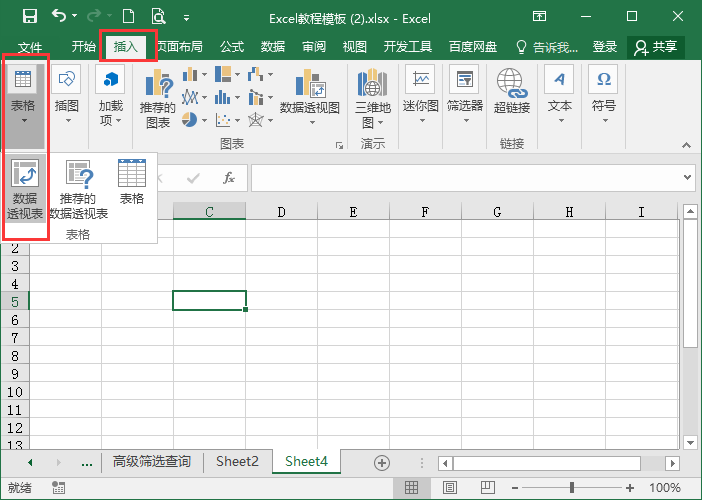
Task: Insert a table with the 表格 icon in the dropdown panel
Action: (x=132, y=183)
